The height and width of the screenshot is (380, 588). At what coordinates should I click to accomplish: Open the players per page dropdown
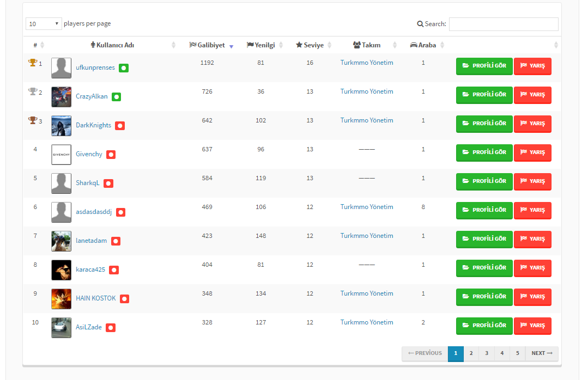click(x=44, y=23)
